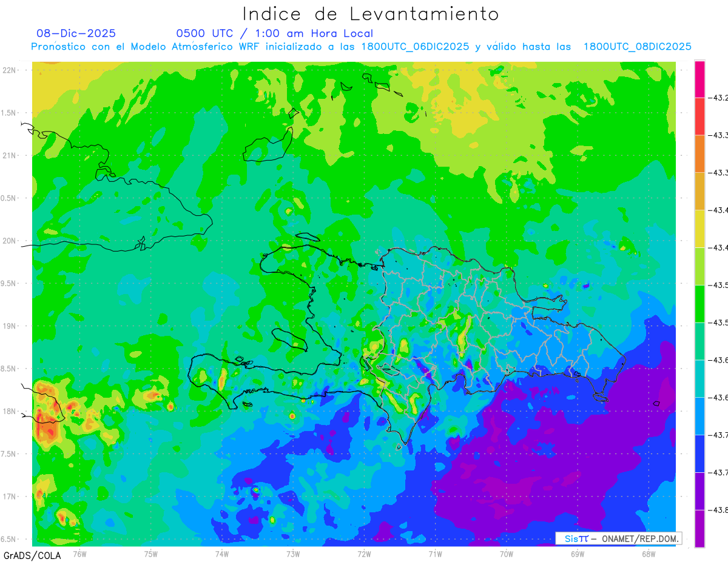Viewport: 728px width, 562px height.
Task: Click the '75W' longitude label
Action: tap(151, 554)
